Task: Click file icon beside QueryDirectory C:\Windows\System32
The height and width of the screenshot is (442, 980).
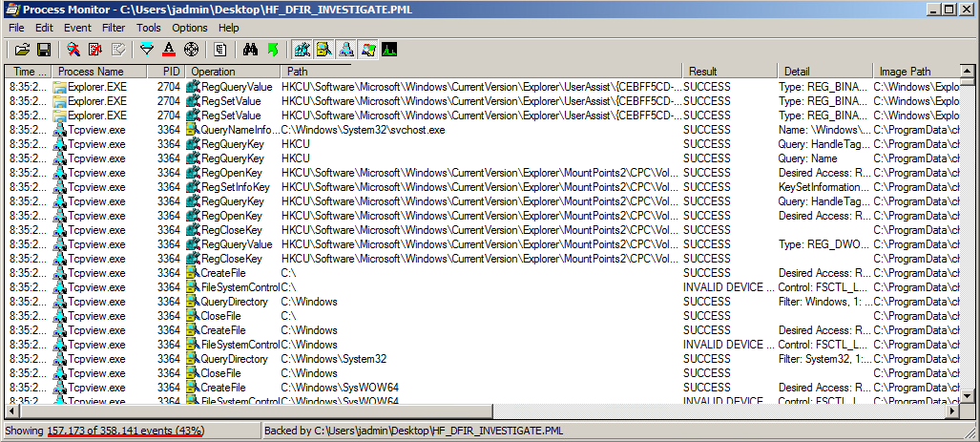Action: [193, 359]
